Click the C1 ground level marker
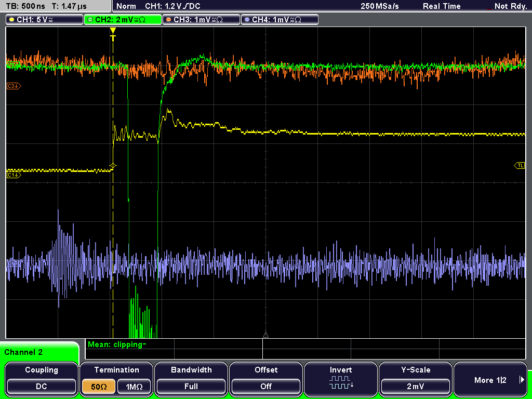Image resolution: width=532 pixels, height=399 pixels. 14,175
